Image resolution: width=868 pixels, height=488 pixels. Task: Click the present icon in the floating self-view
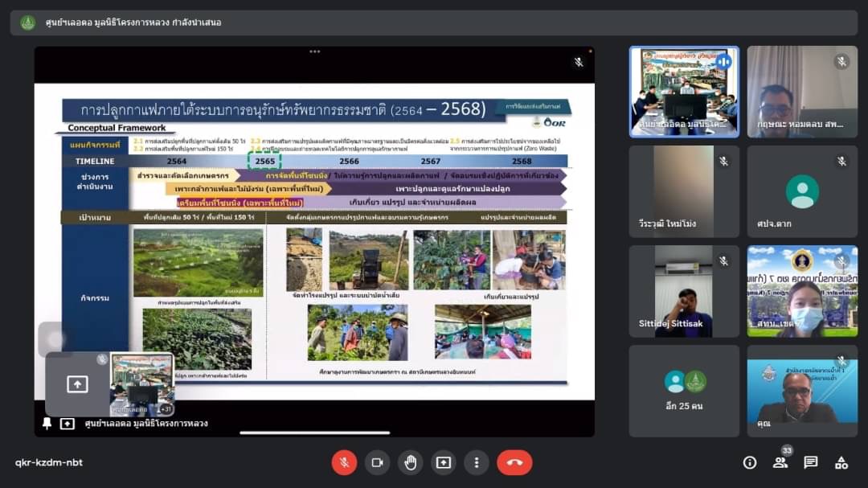(77, 383)
